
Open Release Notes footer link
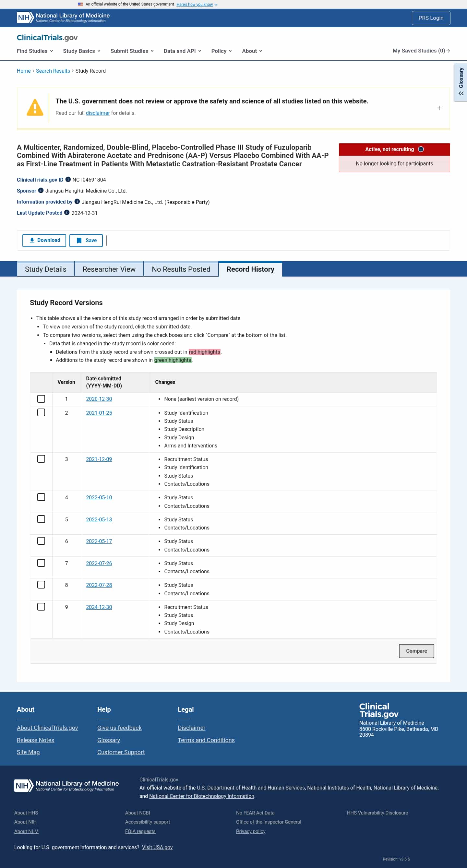pos(35,740)
